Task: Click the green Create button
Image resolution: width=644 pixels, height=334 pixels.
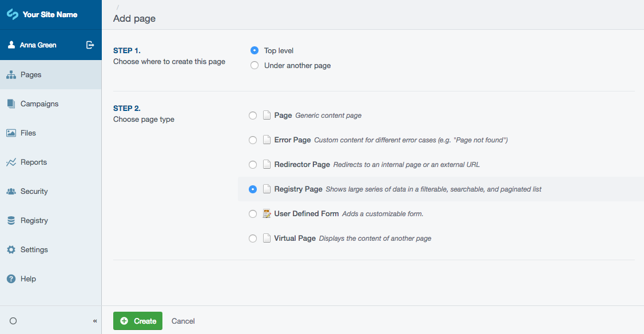Action: [137, 321]
